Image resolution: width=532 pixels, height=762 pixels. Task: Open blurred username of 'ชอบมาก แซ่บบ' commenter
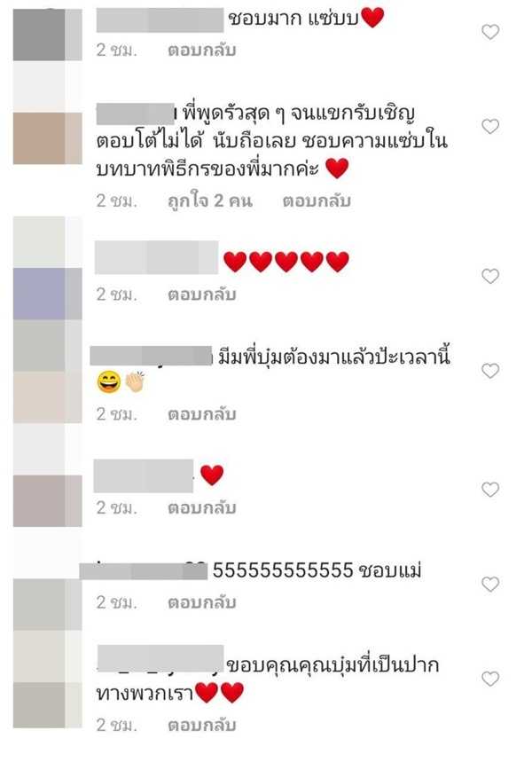160,20
